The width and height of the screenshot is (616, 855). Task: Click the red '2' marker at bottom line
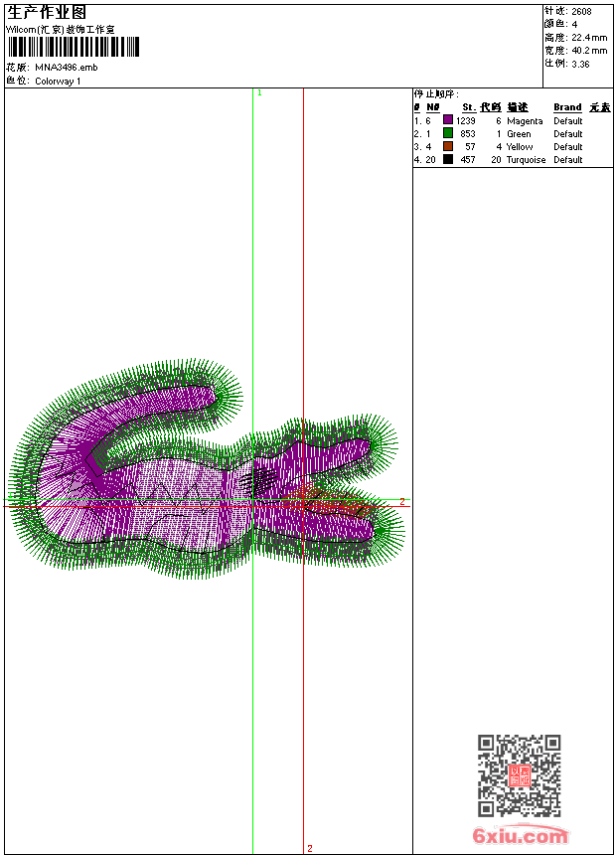310,848
